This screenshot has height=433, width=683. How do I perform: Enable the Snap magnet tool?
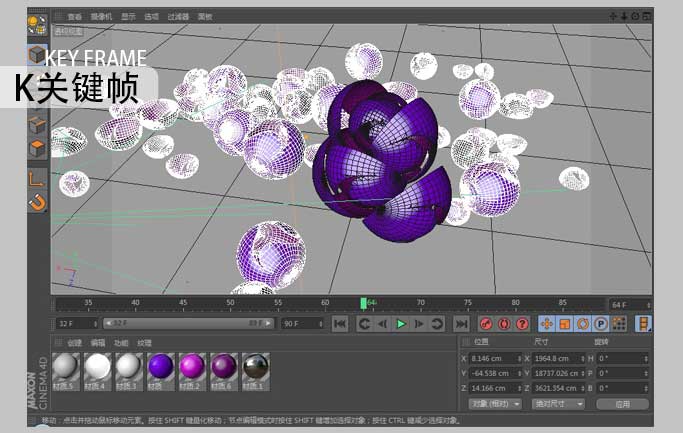(x=37, y=203)
